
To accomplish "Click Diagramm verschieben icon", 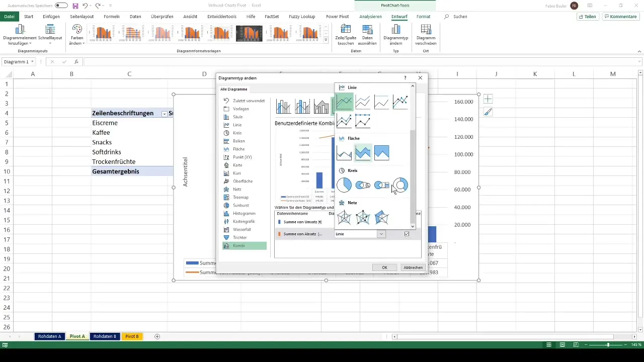I will [426, 34].
